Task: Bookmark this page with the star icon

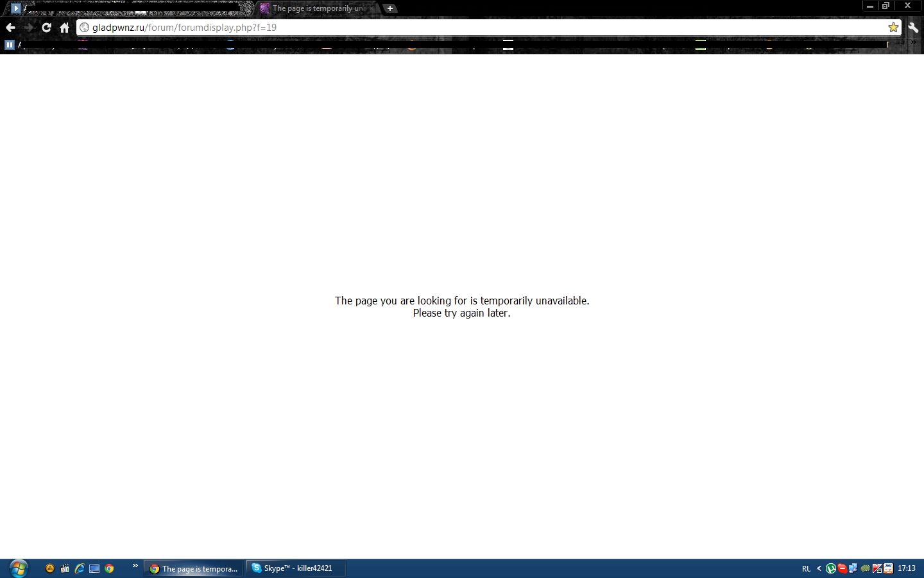Action: 893,28
